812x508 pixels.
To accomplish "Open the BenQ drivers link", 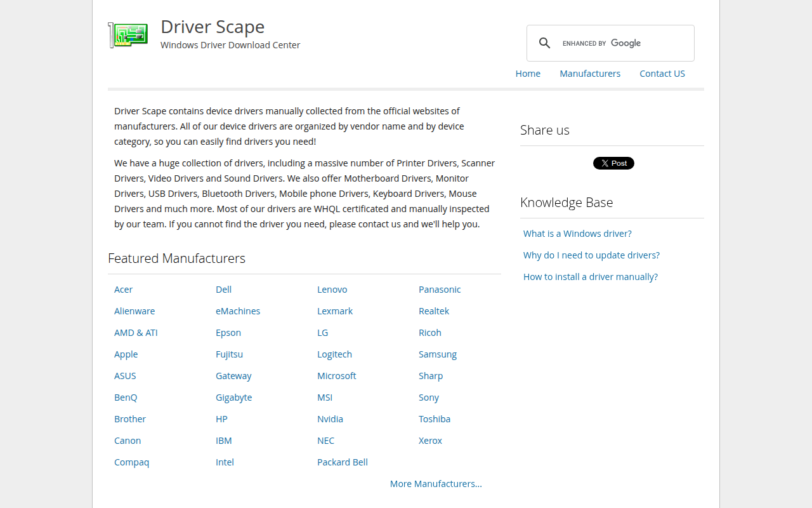I will [x=126, y=398].
